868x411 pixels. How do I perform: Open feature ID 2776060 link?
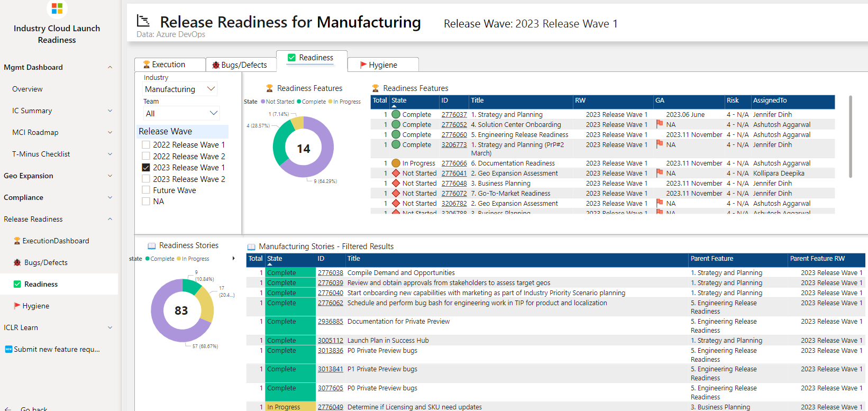click(x=454, y=134)
